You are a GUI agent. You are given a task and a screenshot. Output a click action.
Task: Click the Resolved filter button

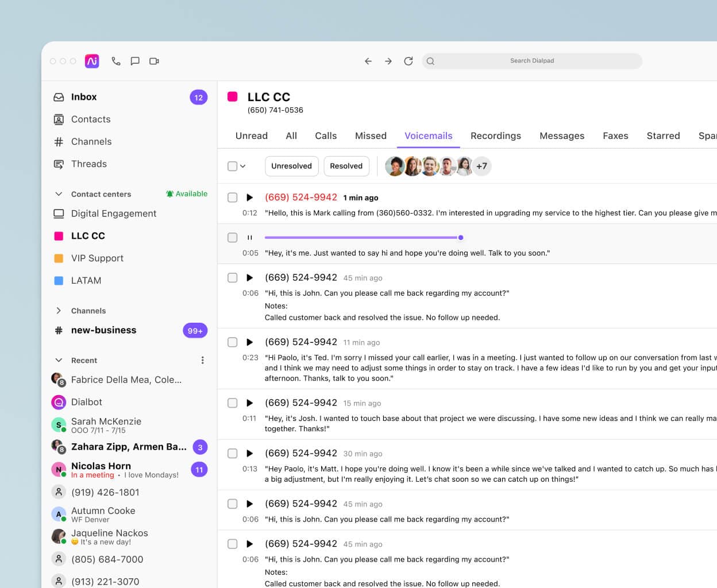pyautogui.click(x=346, y=167)
